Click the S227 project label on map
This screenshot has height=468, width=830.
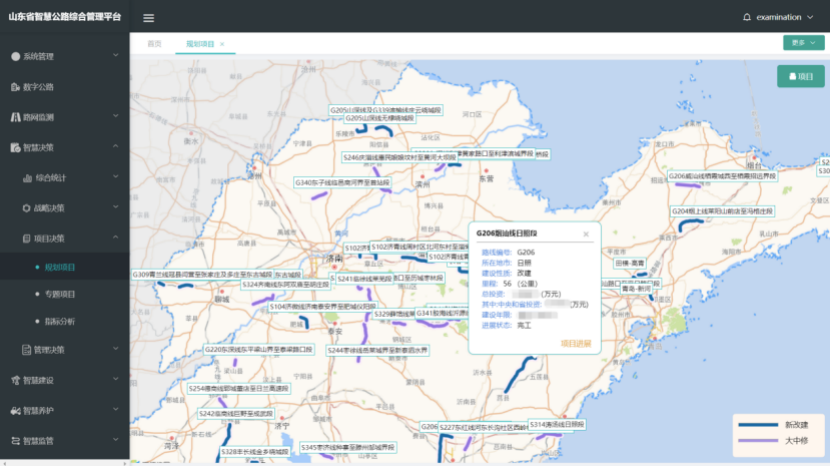coord(483,427)
